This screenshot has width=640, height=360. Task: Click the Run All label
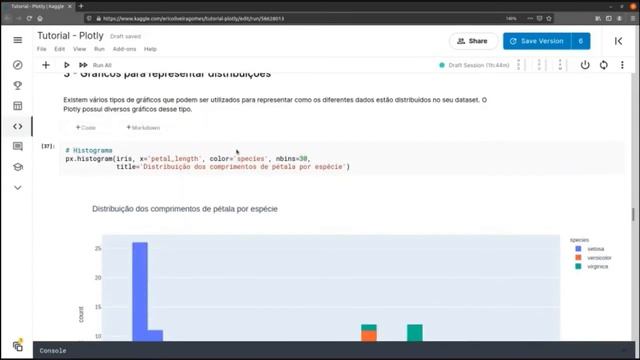(102, 65)
